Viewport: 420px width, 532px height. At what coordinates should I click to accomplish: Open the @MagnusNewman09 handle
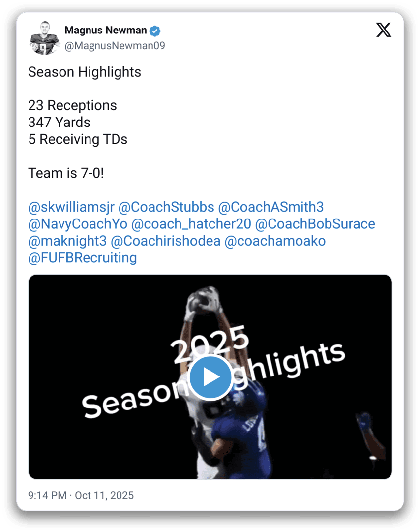[x=115, y=46]
